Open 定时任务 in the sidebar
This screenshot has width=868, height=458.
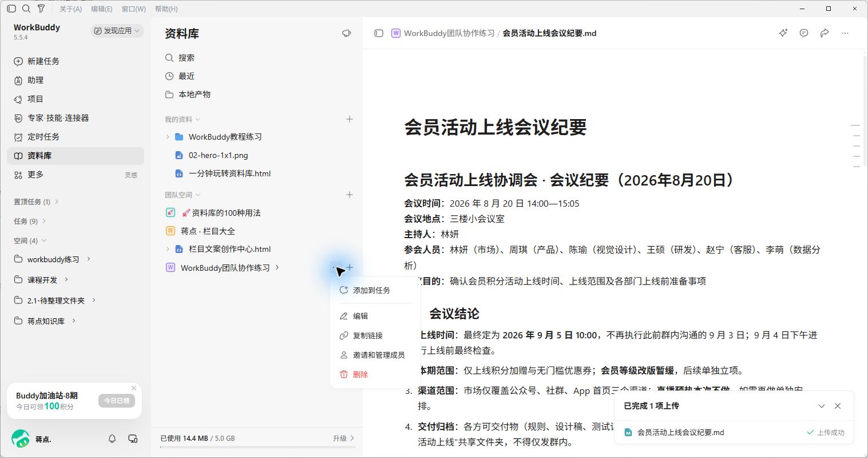[x=76, y=137]
